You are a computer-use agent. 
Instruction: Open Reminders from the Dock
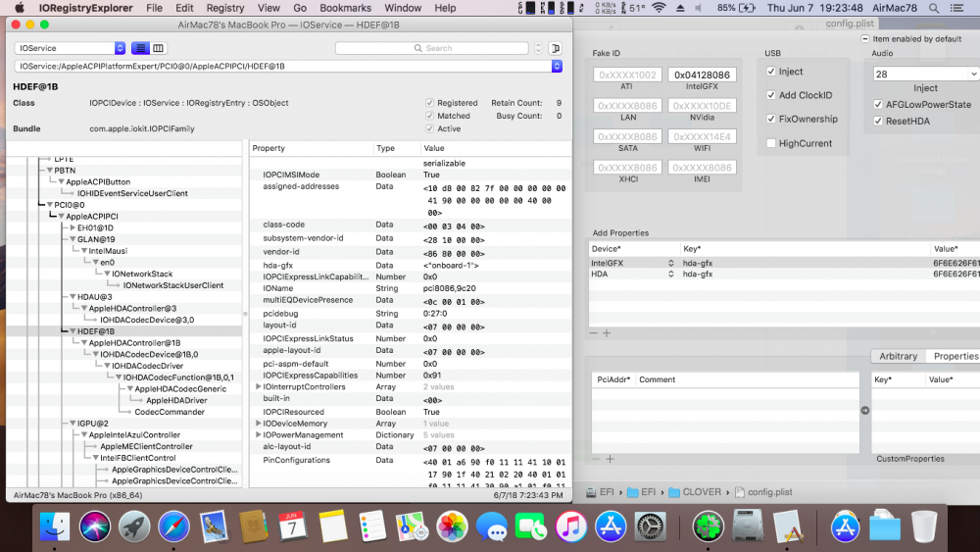(372, 527)
